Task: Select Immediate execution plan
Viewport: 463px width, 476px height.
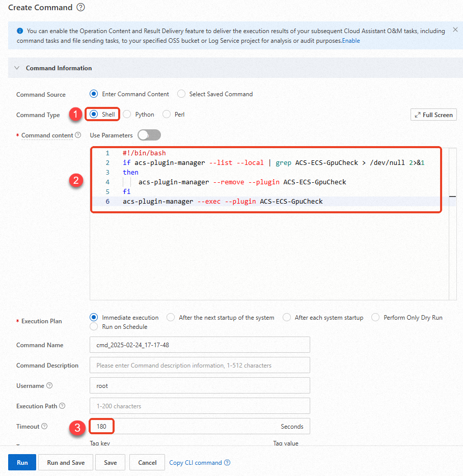Action: click(94, 318)
